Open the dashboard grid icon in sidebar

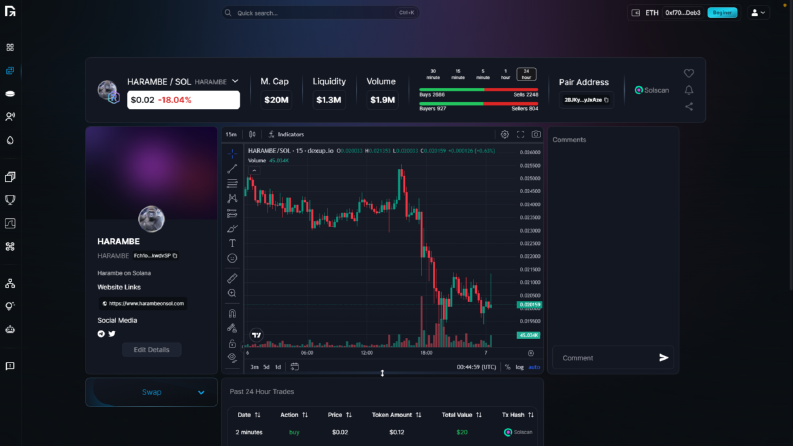(10, 47)
